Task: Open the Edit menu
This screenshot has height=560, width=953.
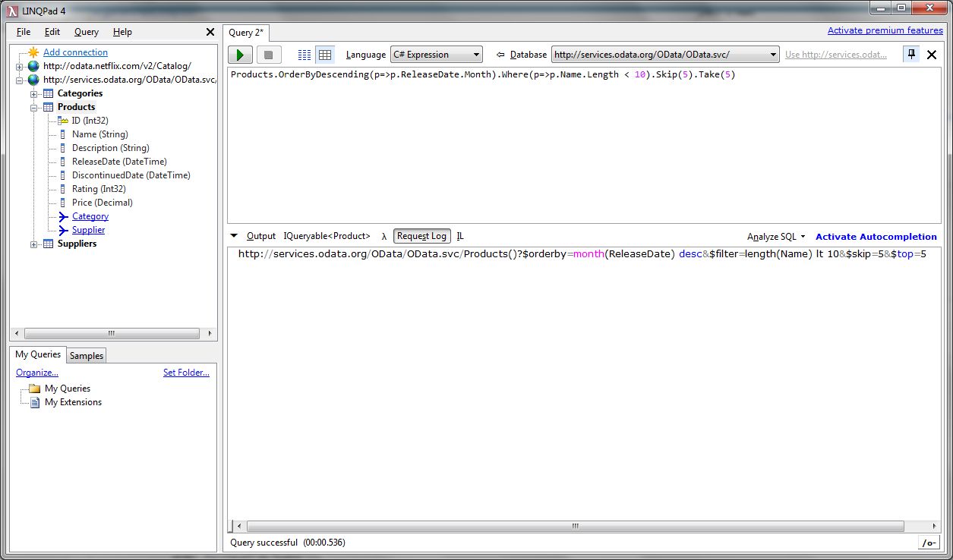Action: point(52,32)
